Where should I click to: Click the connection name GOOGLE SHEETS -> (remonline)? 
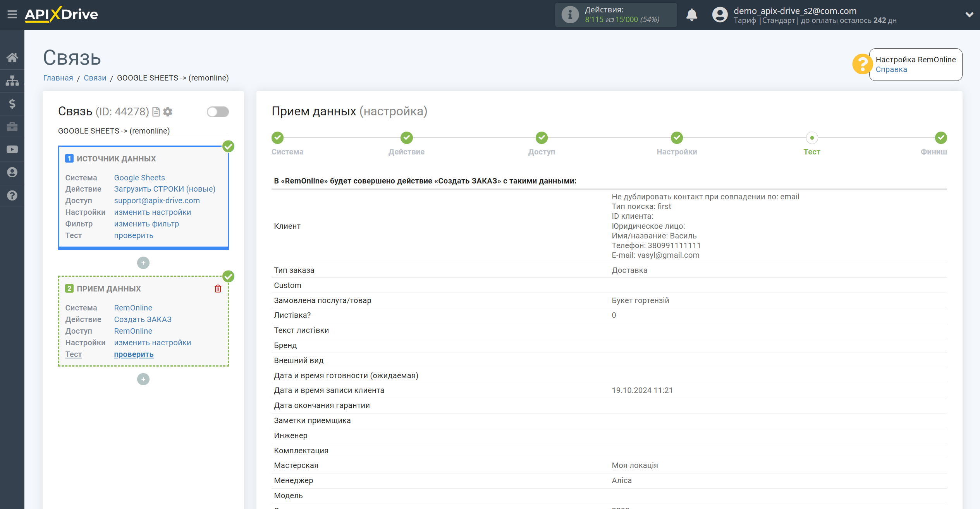click(x=114, y=131)
